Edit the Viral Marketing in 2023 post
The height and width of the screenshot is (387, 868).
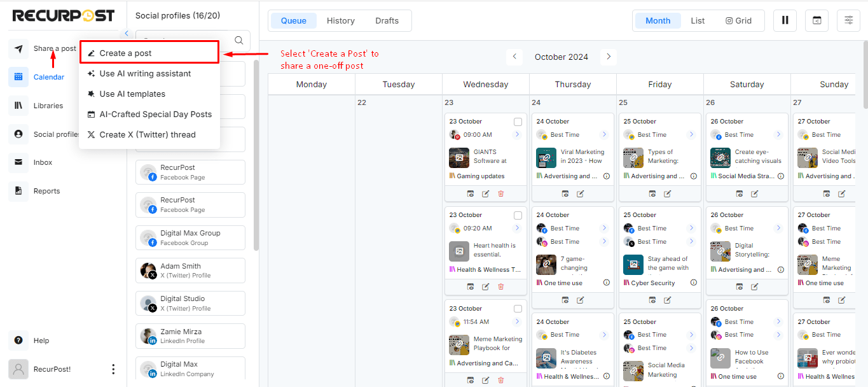click(581, 193)
